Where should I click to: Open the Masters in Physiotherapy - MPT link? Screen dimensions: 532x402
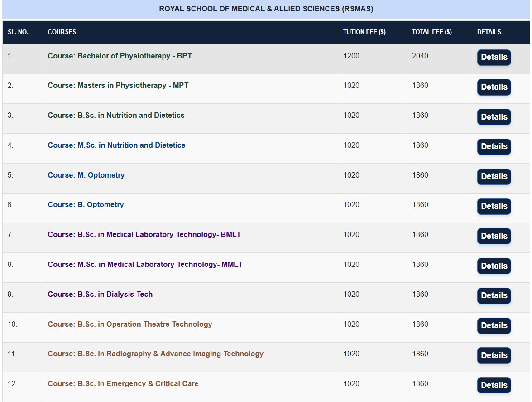tap(118, 86)
